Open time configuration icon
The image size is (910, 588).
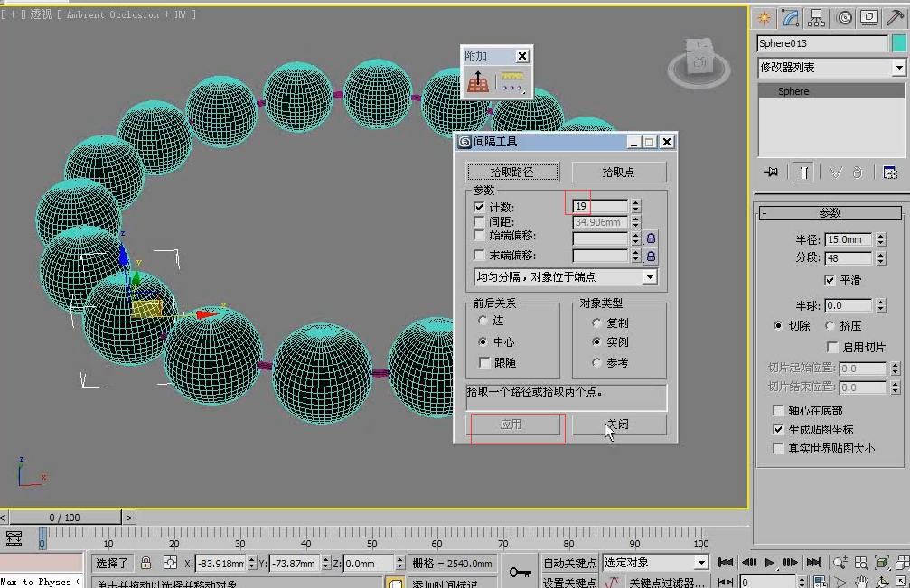(820, 582)
